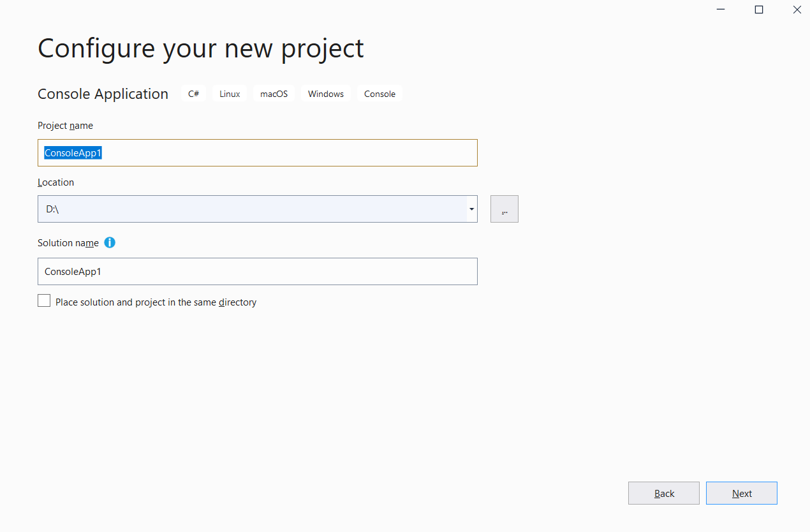Select the macOS platform tag
Viewport: 810px width, 532px height.
pyautogui.click(x=274, y=94)
